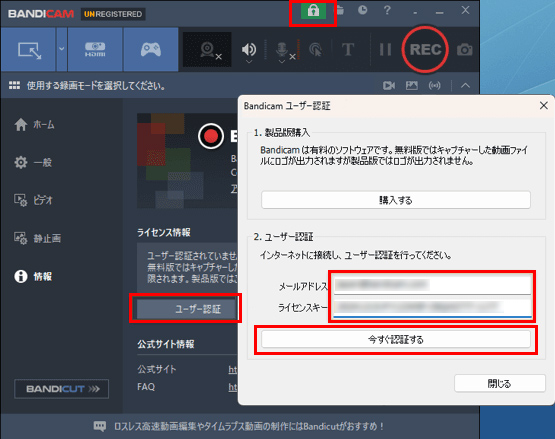Toggle the speaker sound icon
The width and height of the screenshot is (555, 439).
coord(249,49)
